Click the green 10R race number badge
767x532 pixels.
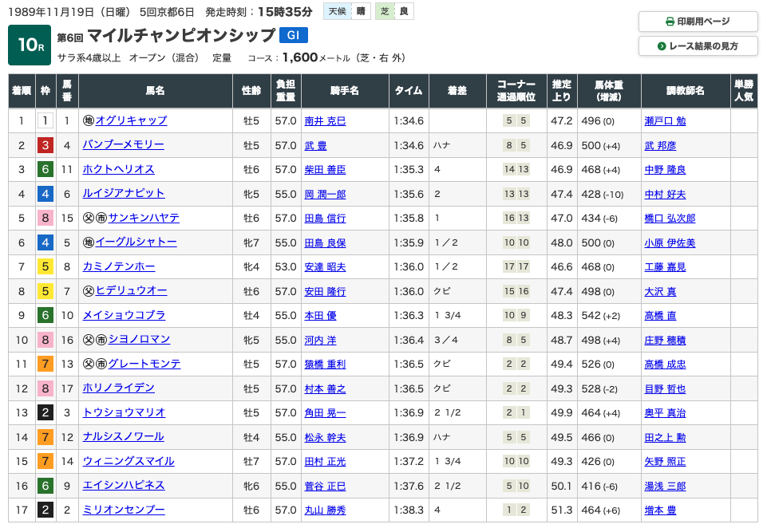pos(30,45)
